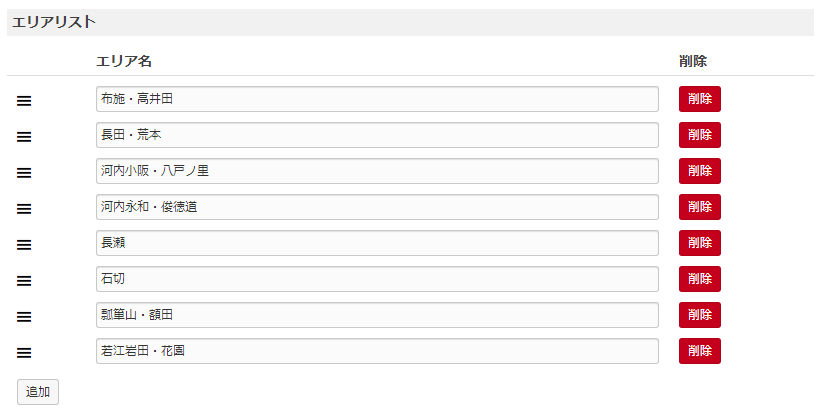Focus the 布施・高井田 area name field

(x=377, y=99)
